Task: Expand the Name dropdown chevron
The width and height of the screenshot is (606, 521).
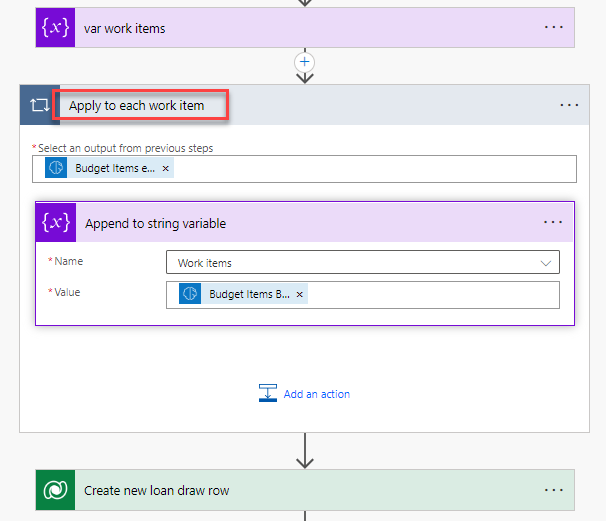Action: 545,263
